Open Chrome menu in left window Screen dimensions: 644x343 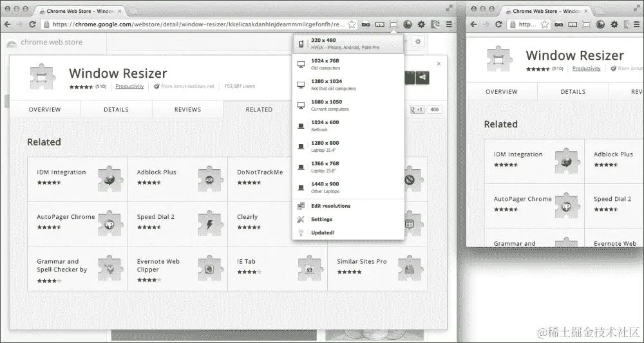(x=450, y=24)
